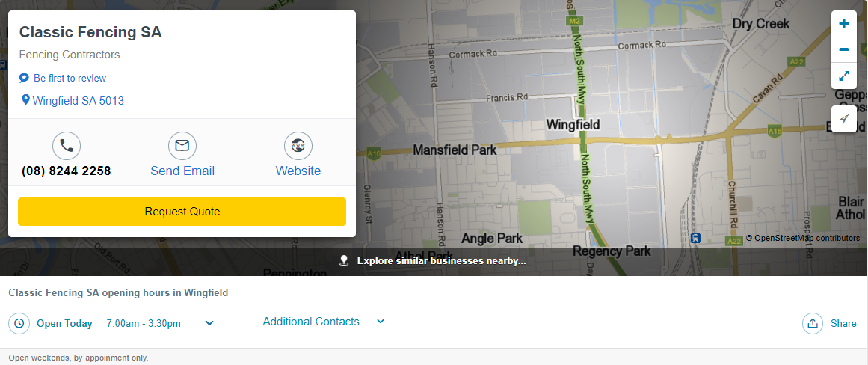The height and width of the screenshot is (365, 868).
Task: Click the Classic Fencing SA heading
Action: click(x=90, y=32)
